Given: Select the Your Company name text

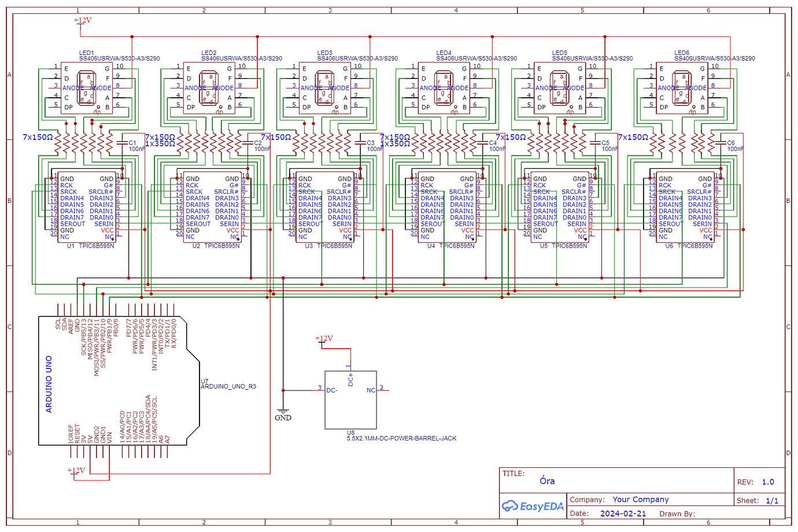Looking at the screenshot, I should point(642,499).
